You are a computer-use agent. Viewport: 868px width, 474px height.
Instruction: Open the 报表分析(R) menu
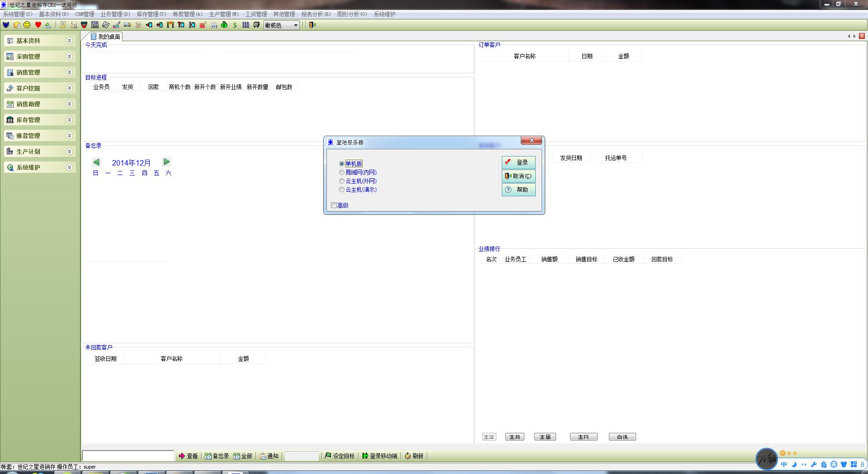[x=316, y=14]
